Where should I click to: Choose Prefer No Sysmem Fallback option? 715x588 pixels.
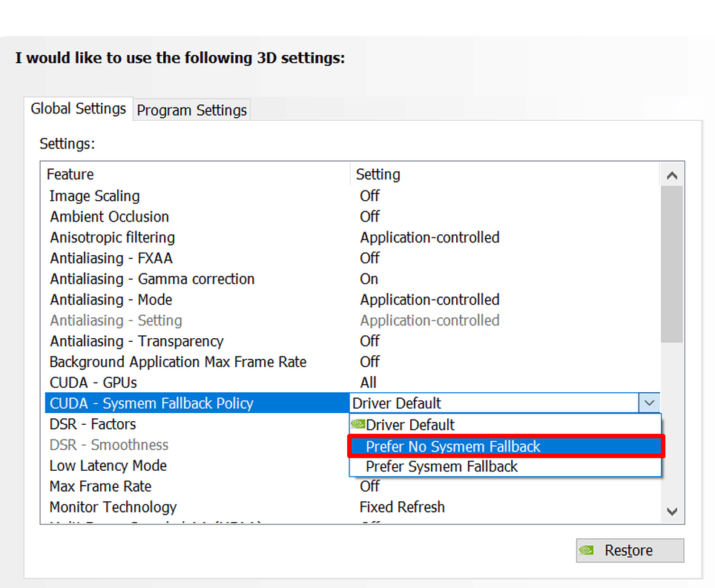pos(505,446)
